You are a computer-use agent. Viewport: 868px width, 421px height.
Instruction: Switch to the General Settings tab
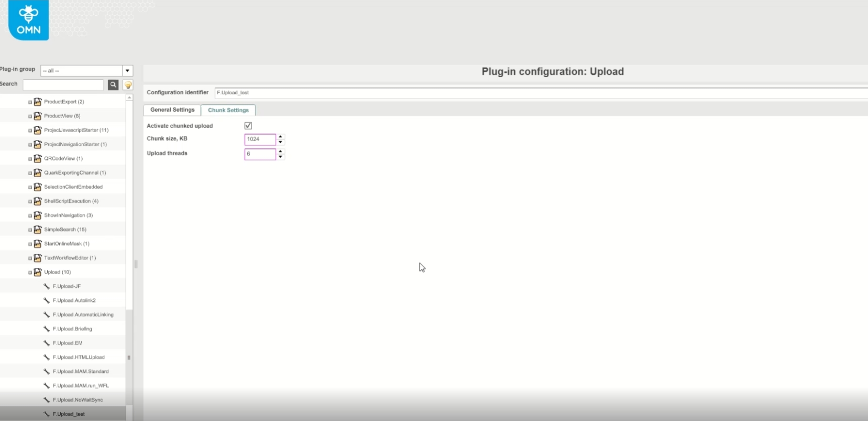(172, 110)
